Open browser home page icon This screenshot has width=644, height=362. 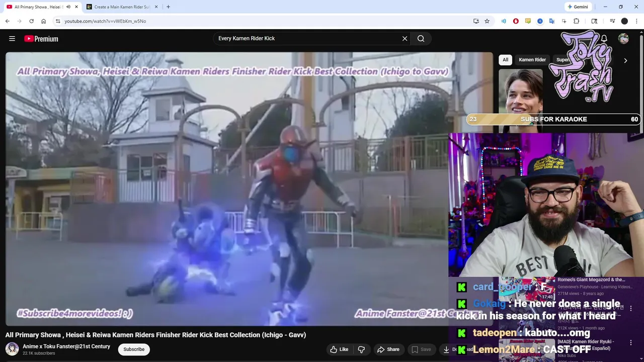pyautogui.click(x=44, y=21)
